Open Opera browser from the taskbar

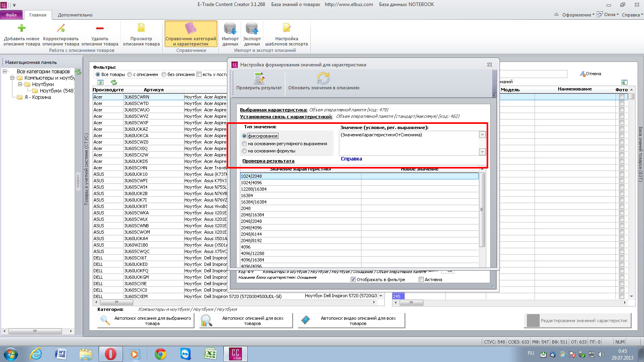click(110, 354)
